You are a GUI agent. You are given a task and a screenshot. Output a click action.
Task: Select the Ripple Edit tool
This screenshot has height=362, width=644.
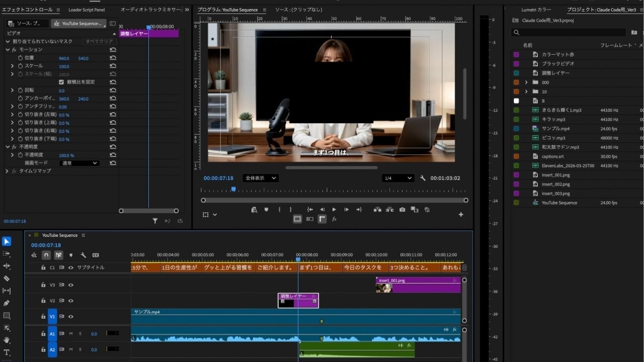tap(7, 266)
